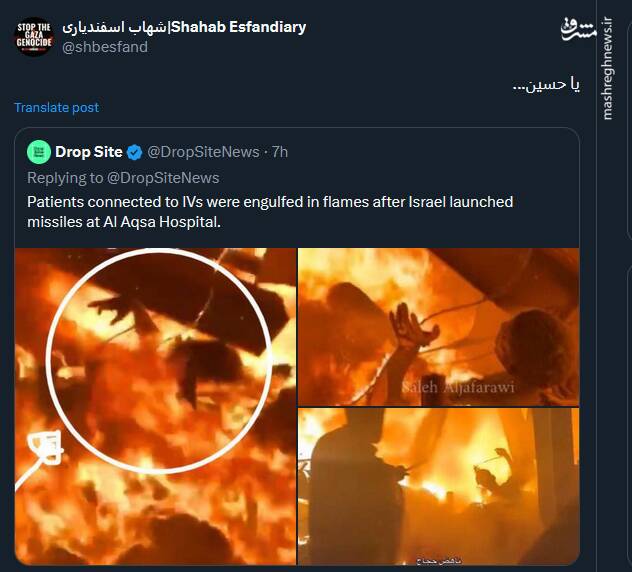Click the Stop The Gaza Genocide profile avatar
The height and width of the screenshot is (572, 632).
[x=33, y=37]
